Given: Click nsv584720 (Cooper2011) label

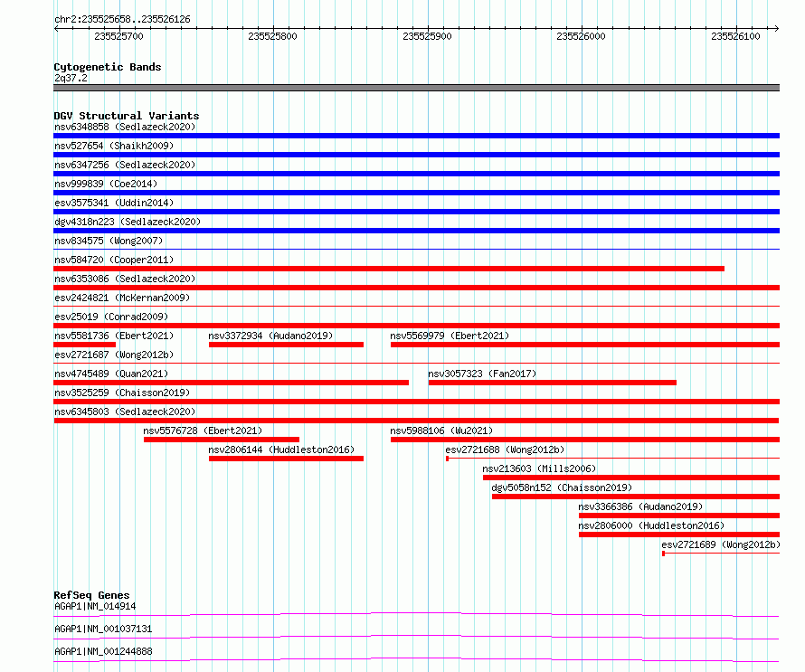Looking at the screenshot, I should pos(114,260).
